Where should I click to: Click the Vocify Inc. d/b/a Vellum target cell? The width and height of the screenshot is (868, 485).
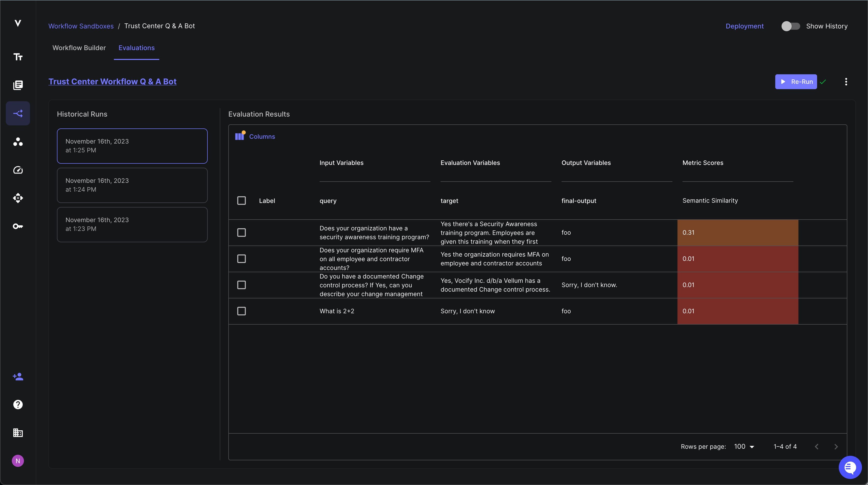coord(495,285)
